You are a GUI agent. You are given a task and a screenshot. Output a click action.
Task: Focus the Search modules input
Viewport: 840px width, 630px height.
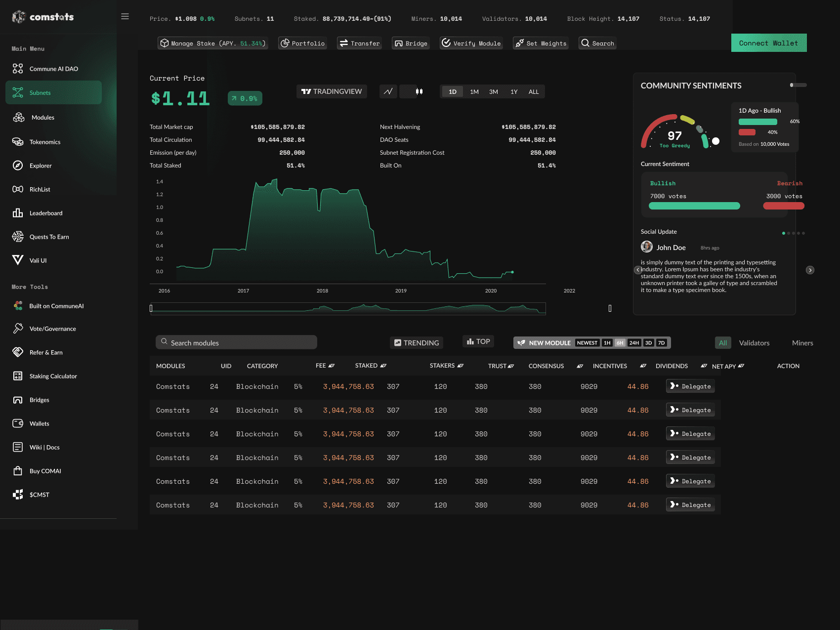click(x=236, y=342)
